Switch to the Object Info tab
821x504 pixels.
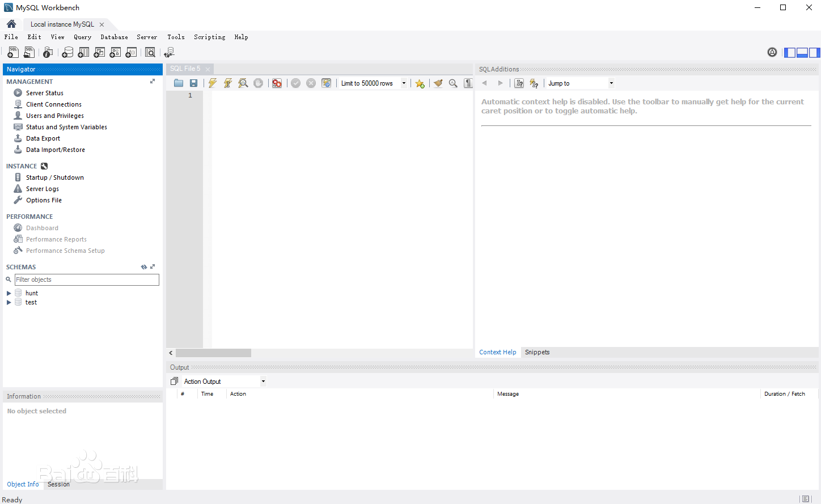(x=23, y=484)
